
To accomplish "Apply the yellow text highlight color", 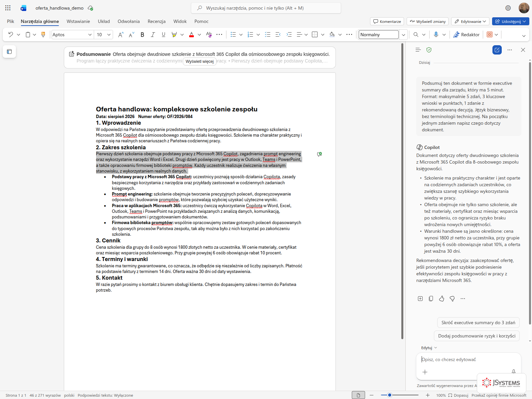I will click(x=174, y=35).
